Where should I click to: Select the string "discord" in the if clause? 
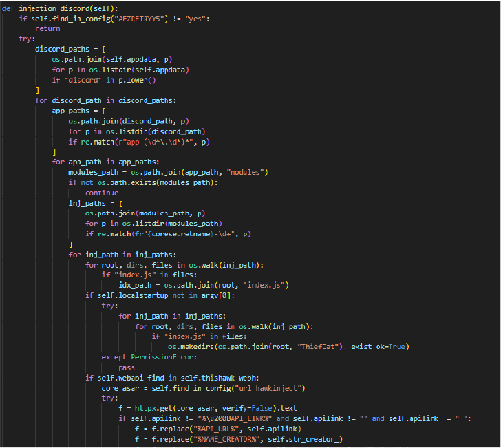[83, 81]
